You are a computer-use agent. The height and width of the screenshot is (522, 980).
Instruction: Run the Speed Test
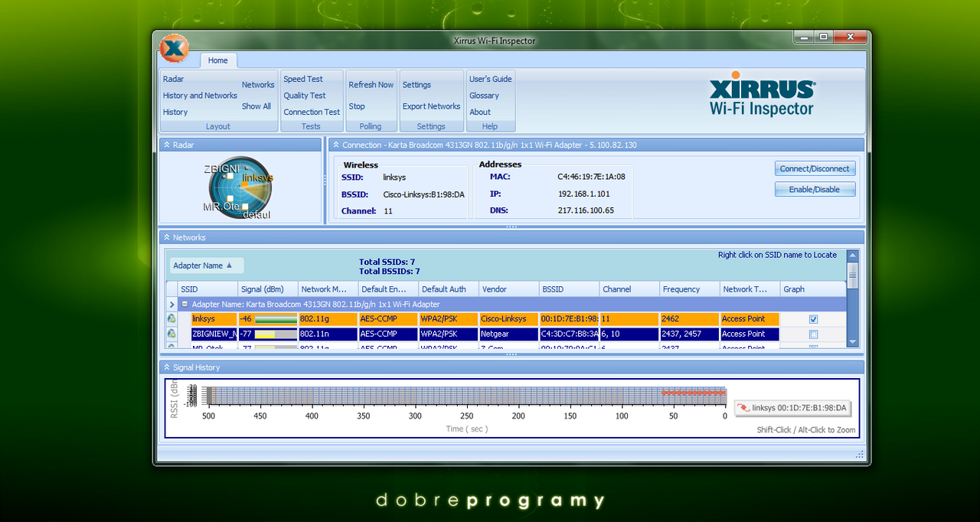pyautogui.click(x=303, y=79)
